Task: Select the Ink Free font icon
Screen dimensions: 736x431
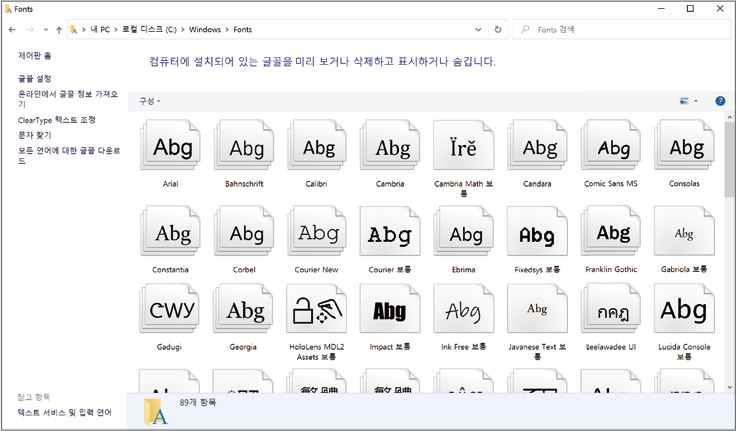Action: coord(464,308)
